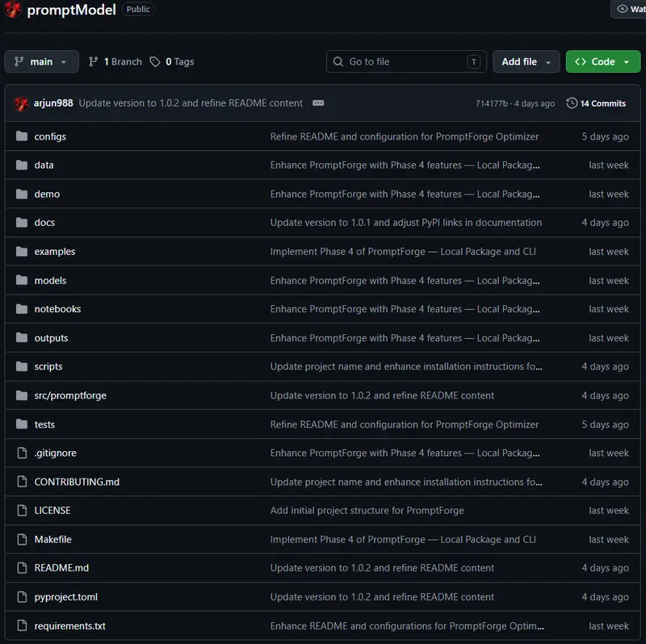
Task: Open the pyproject.toml file
Action: click(66, 597)
